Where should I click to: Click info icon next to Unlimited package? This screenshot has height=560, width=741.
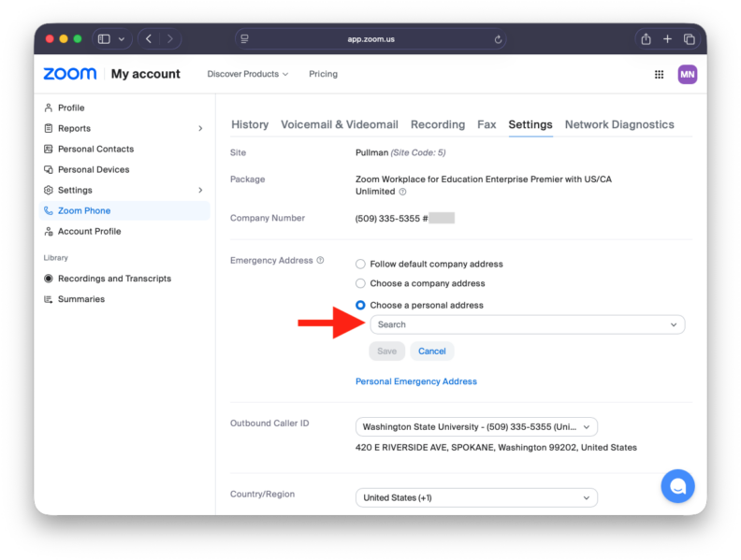(x=402, y=192)
